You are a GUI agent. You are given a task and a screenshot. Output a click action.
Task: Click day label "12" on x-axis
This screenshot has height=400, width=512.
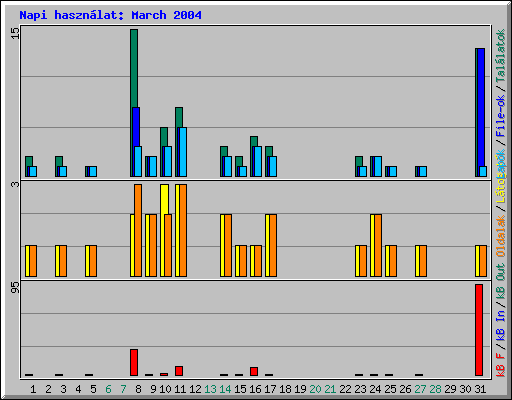(x=195, y=389)
